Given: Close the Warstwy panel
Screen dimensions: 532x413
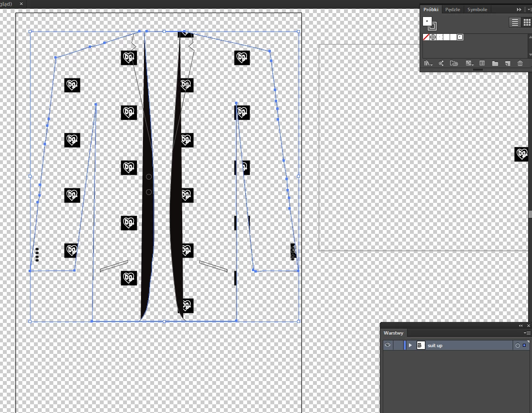Looking at the screenshot, I should 528,325.
